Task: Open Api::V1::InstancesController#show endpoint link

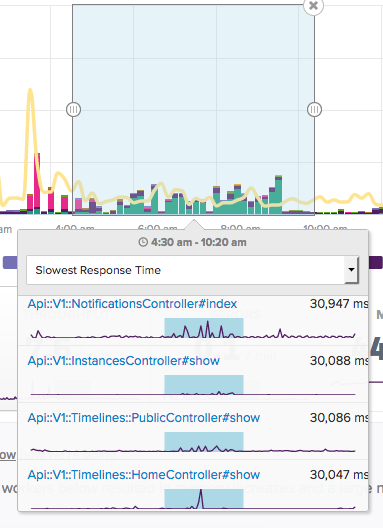Action: (123, 361)
